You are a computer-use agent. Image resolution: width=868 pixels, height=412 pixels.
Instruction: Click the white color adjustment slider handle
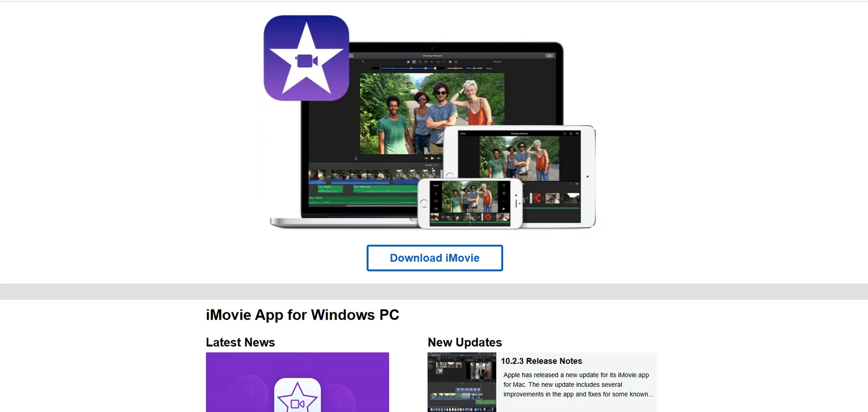click(435, 68)
